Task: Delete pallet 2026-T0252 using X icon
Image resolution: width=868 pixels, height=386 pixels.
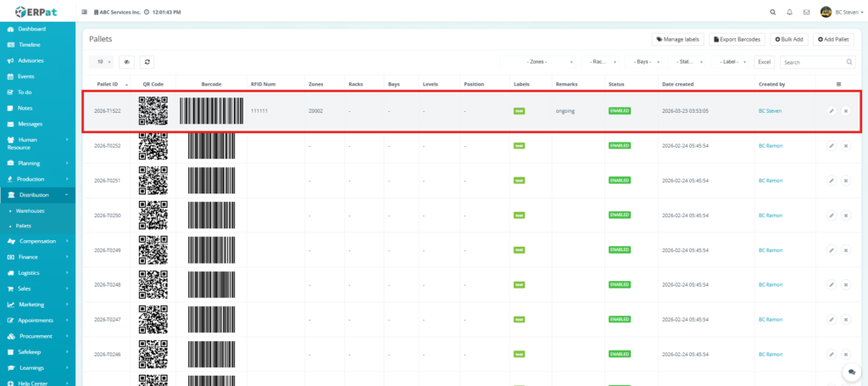Action: pyautogui.click(x=846, y=146)
